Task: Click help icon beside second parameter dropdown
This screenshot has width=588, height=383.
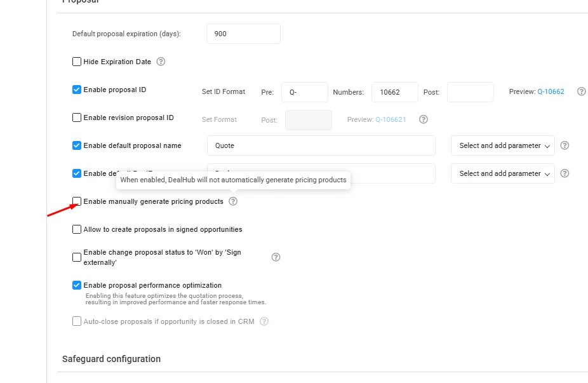Action: click(x=565, y=173)
